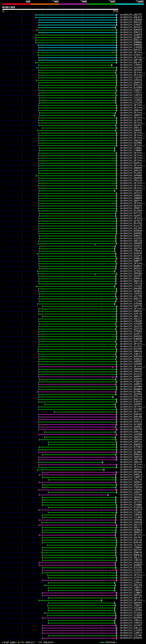
Task: Select the UniRef100_Q54M22 label
Action: [x=131, y=82]
